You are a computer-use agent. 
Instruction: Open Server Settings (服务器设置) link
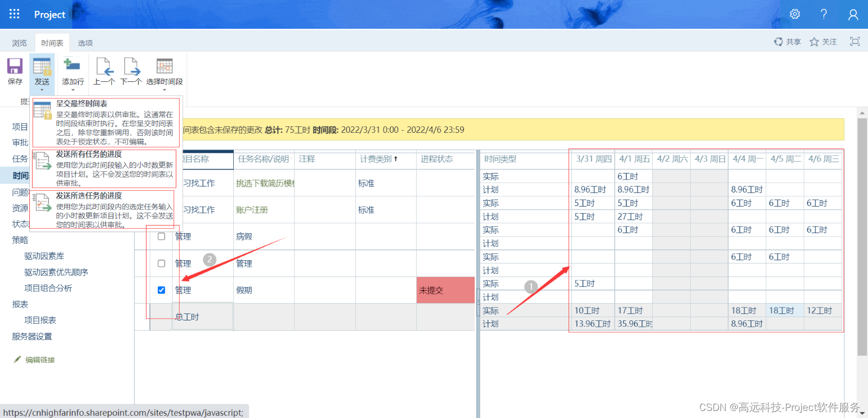click(x=32, y=336)
